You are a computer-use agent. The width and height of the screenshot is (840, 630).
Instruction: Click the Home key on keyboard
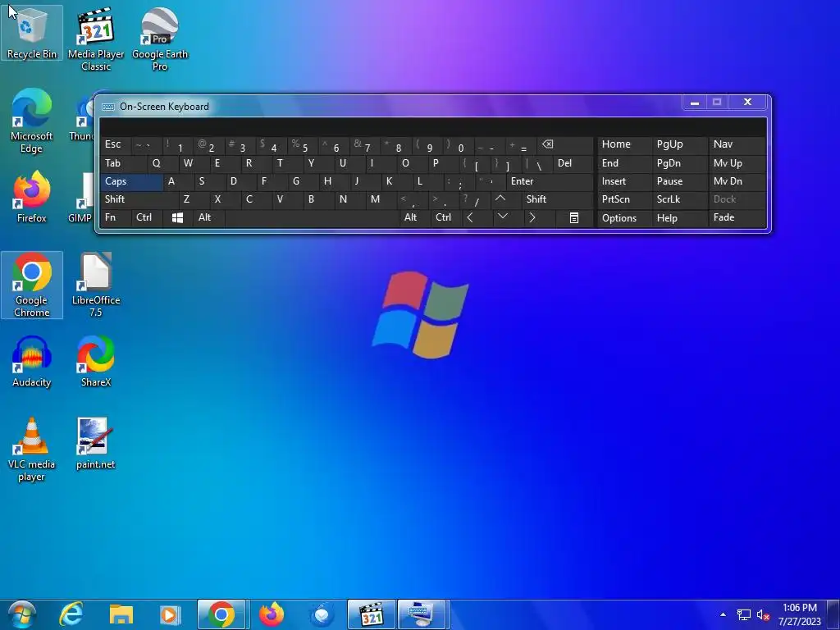tap(624, 144)
